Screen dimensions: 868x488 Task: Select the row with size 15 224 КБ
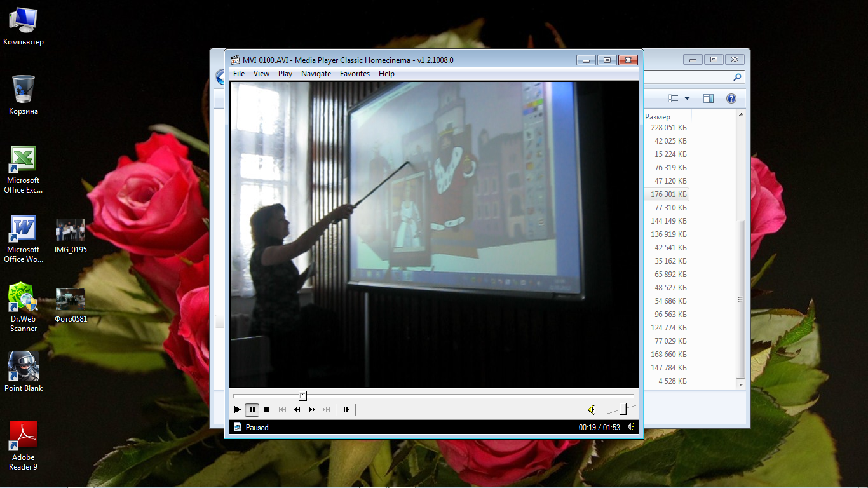670,154
